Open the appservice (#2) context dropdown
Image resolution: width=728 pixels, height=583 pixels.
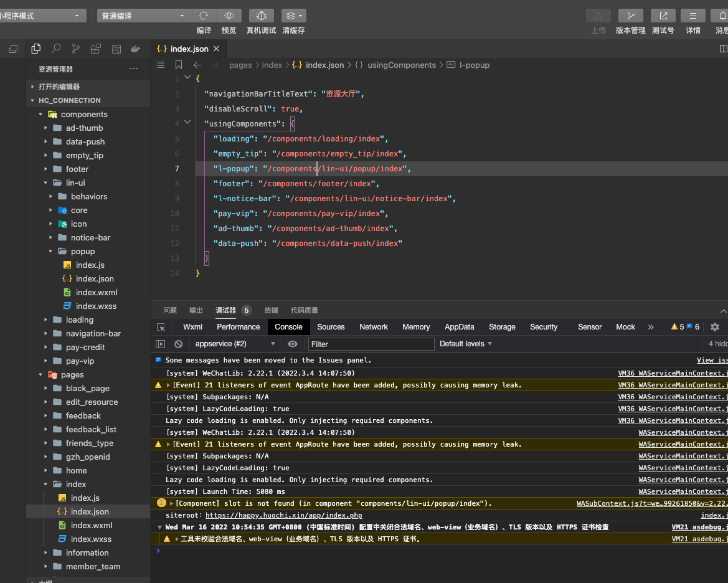tap(235, 344)
